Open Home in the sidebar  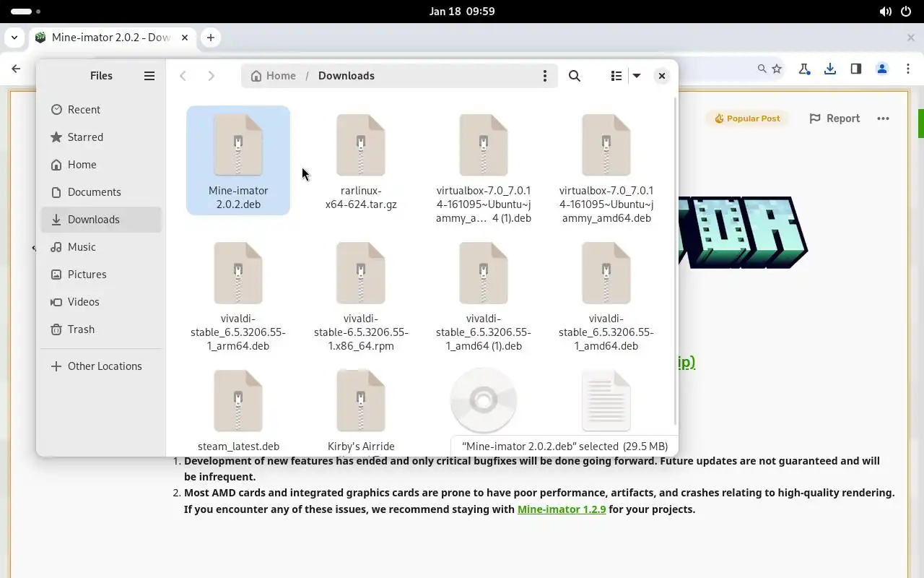(101, 165)
